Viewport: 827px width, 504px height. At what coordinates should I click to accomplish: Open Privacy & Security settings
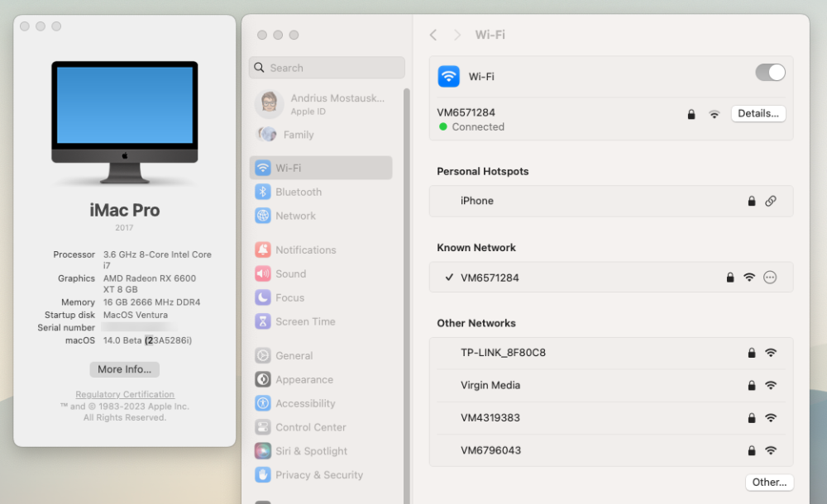tap(321, 475)
